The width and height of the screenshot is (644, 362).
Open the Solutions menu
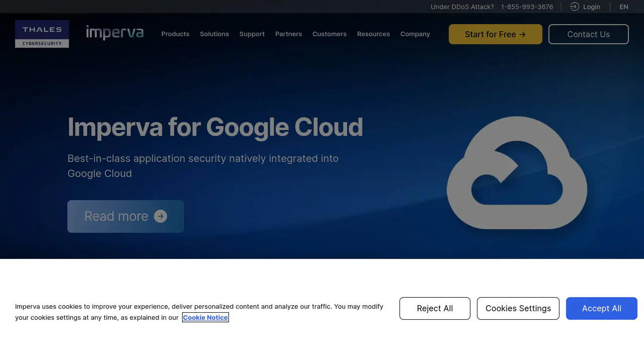214,34
